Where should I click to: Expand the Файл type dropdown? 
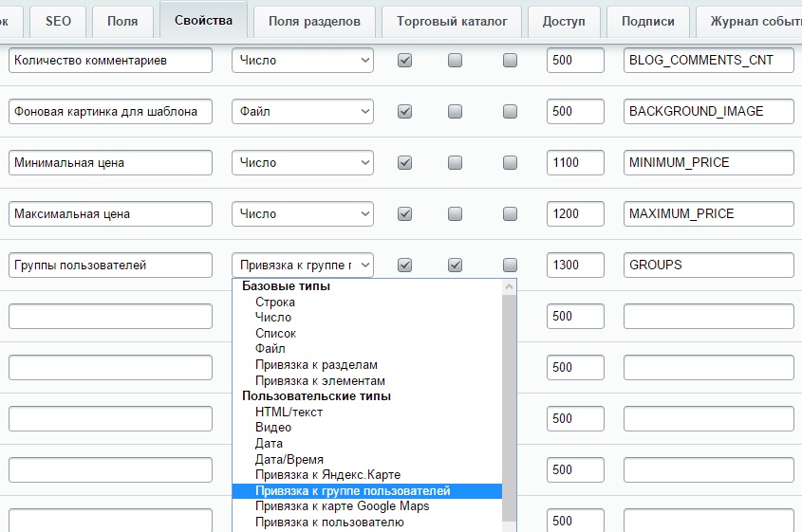point(303,111)
